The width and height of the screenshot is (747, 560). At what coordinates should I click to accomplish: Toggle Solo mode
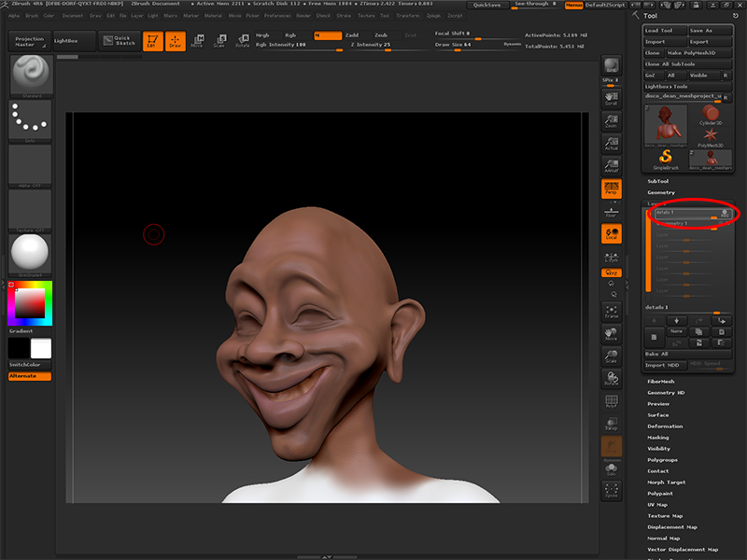612,469
